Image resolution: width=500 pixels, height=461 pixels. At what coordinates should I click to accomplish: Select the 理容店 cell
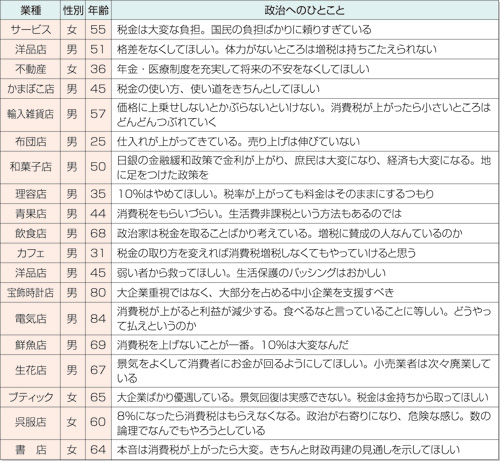30,194
